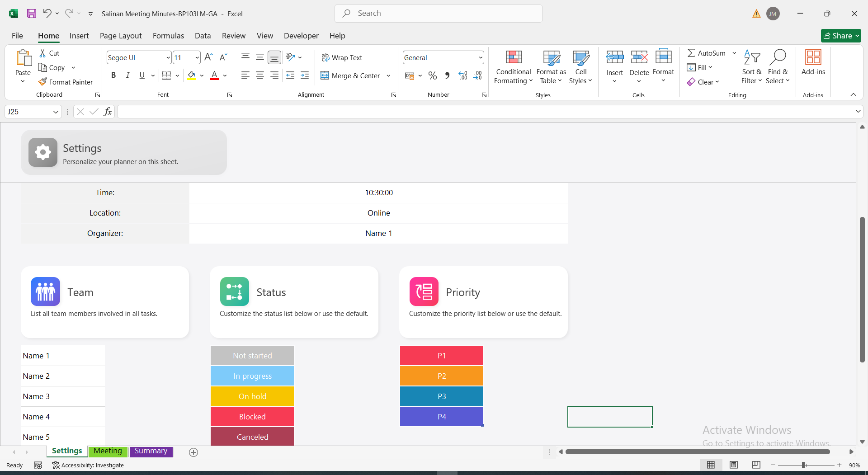The width and height of the screenshot is (868, 475).
Task: Click the Cut scissors icon
Action: (x=42, y=53)
